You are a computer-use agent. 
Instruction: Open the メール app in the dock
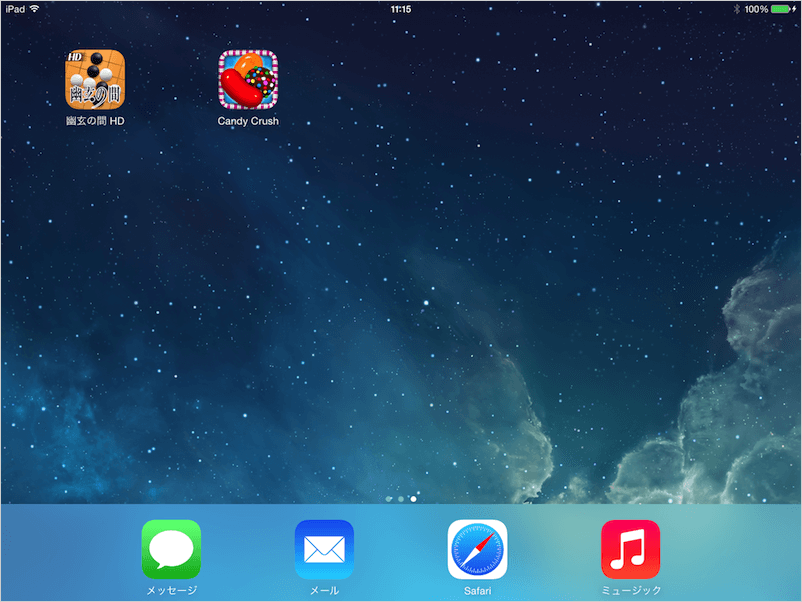[x=324, y=549]
